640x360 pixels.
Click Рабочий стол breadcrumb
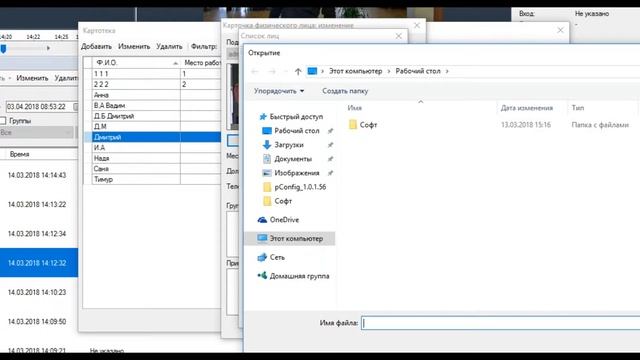[418, 71]
